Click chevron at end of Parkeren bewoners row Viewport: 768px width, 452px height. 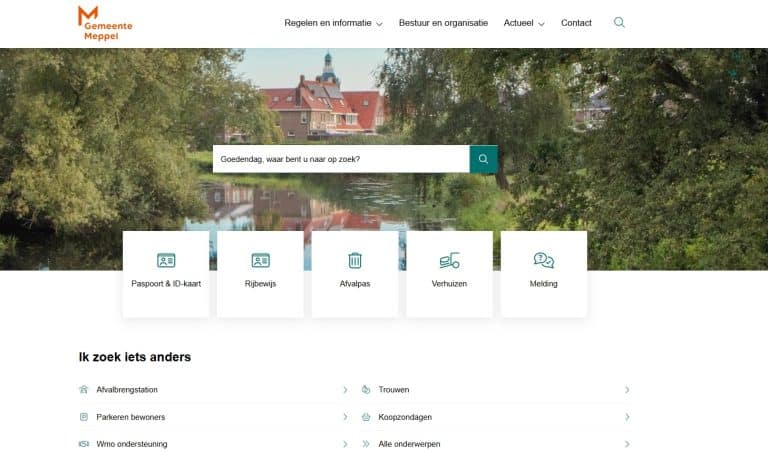[x=345, y=417]
